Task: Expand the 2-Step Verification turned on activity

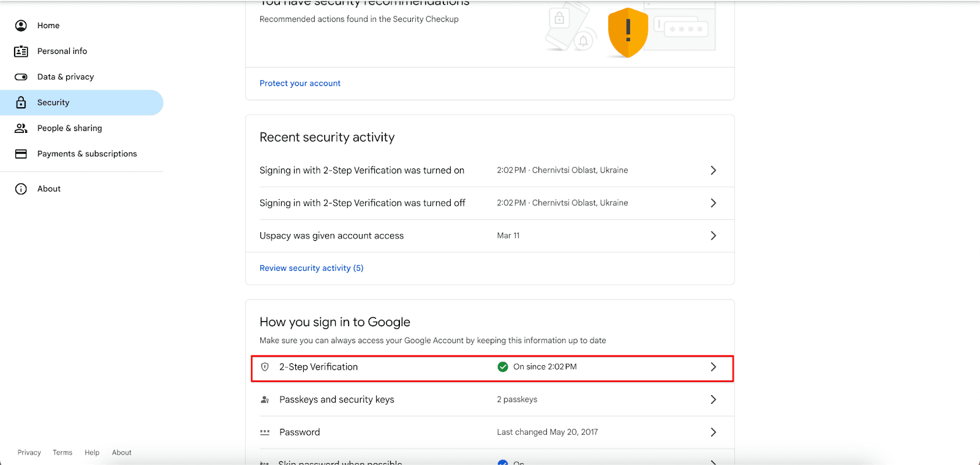Action: [713, 170]
